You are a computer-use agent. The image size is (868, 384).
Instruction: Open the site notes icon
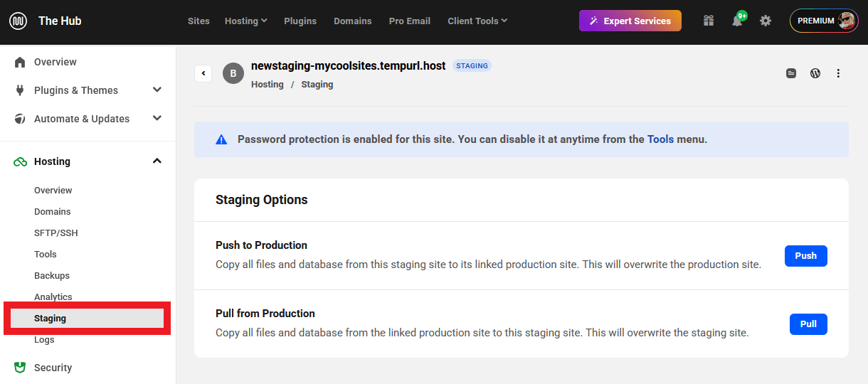(791, 73)
